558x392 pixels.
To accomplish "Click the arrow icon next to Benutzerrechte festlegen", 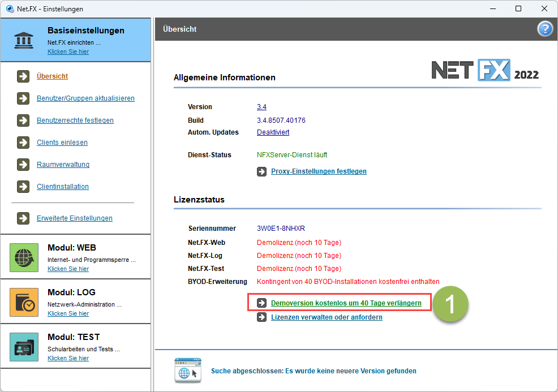I will point(23,120).
